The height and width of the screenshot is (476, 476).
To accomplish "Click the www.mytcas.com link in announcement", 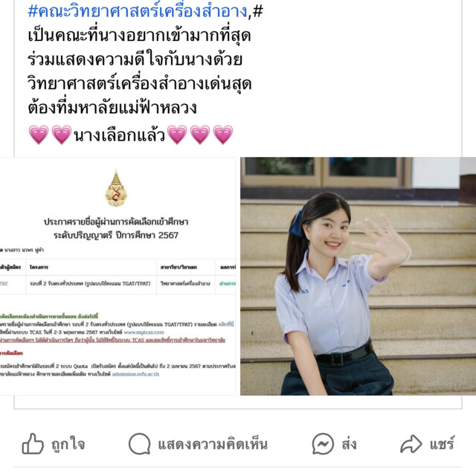I will point(144,332).
